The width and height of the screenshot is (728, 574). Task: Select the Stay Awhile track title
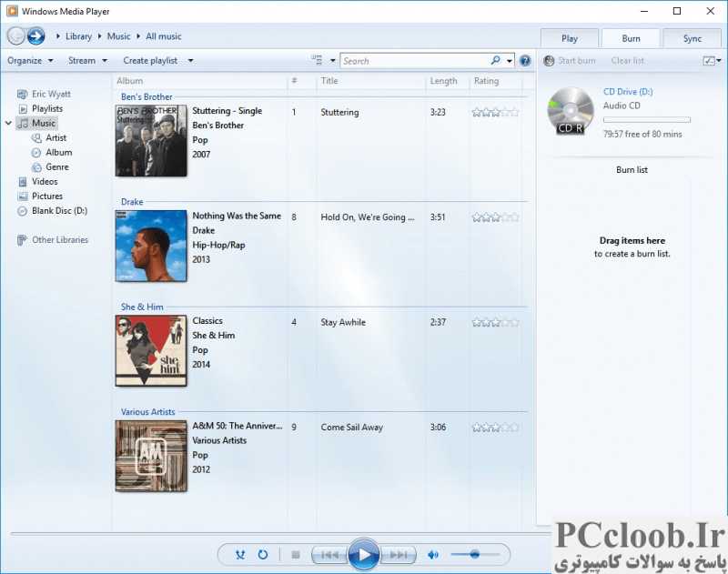(343, 323)
